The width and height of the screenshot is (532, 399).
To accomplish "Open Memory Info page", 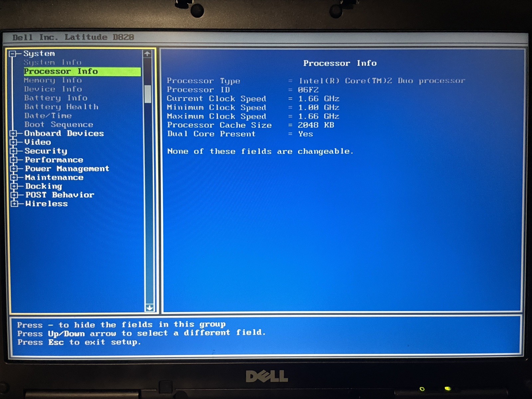I will click(x=53, y=80).
